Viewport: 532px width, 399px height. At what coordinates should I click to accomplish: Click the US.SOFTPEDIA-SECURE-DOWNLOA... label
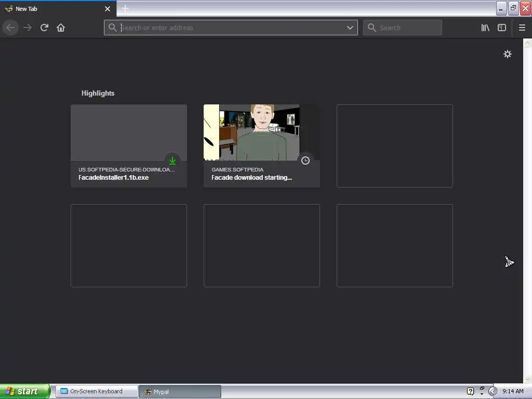point(127,169)
